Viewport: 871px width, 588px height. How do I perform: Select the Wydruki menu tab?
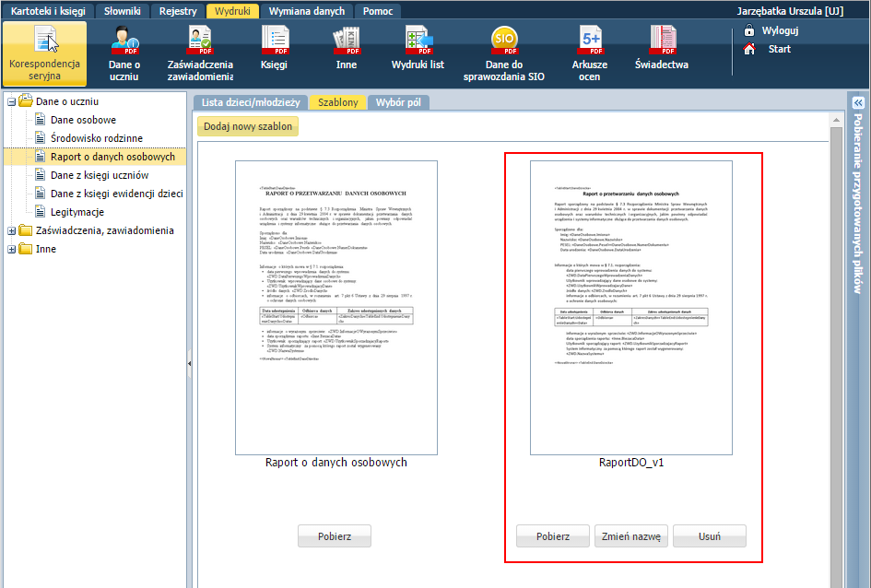(232, 11)
